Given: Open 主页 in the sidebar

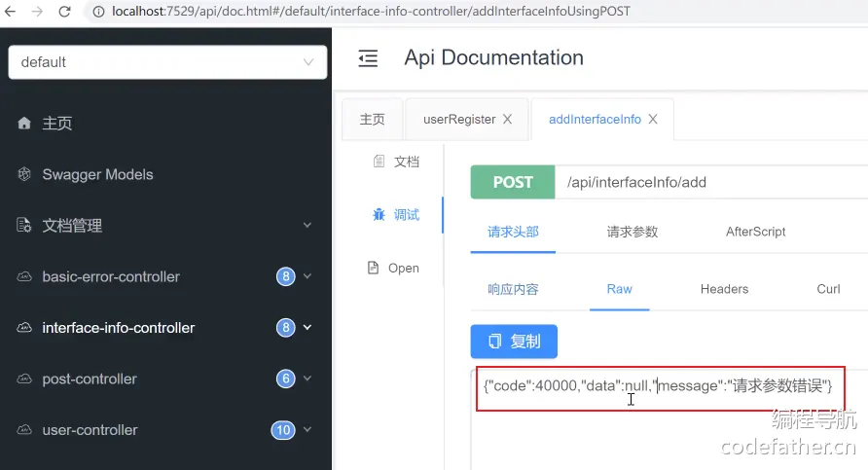Looking at the screenshot, I should 57,123.
